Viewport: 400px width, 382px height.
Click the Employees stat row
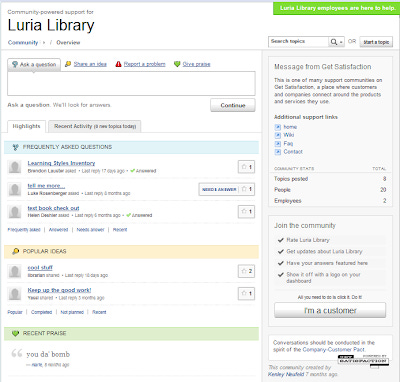[x=330, y=201]
